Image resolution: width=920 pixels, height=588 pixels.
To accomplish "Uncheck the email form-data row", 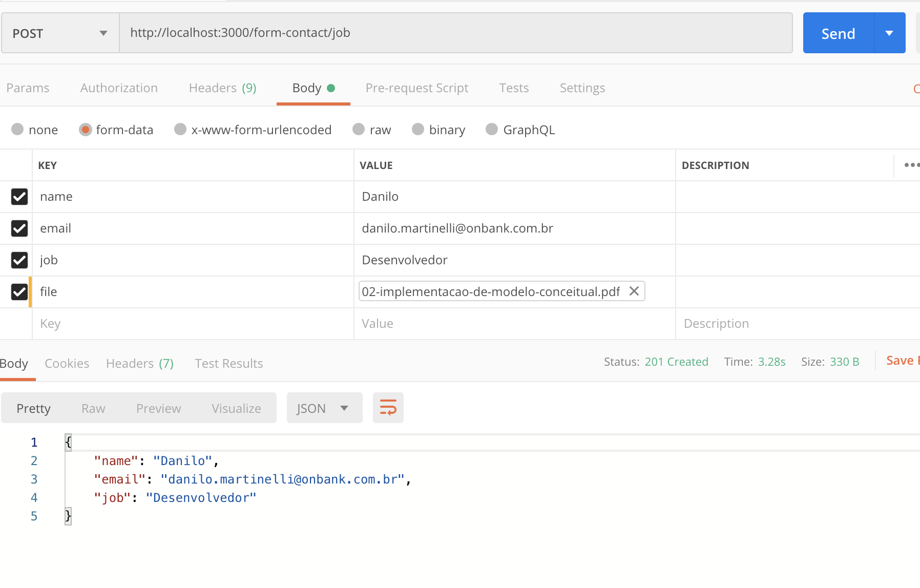I will 19,228.
